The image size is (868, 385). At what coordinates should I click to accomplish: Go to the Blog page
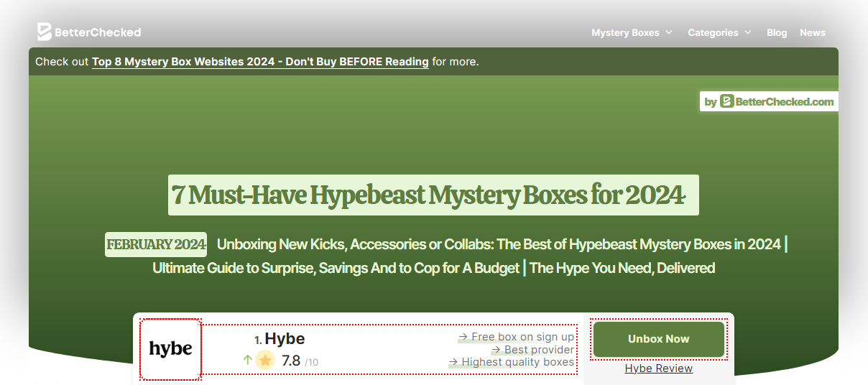[777, 32]
